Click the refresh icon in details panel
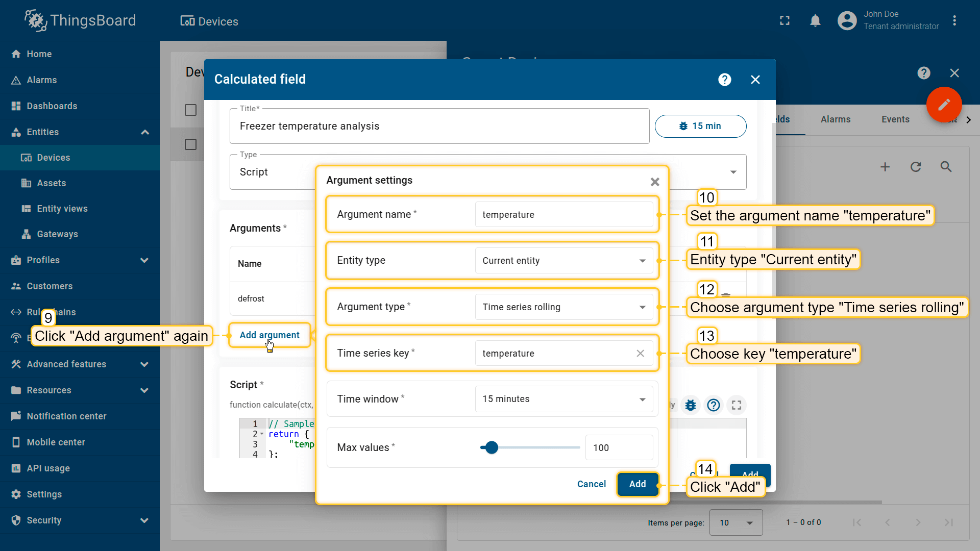 pyautogui.click(x=916, y=167)
